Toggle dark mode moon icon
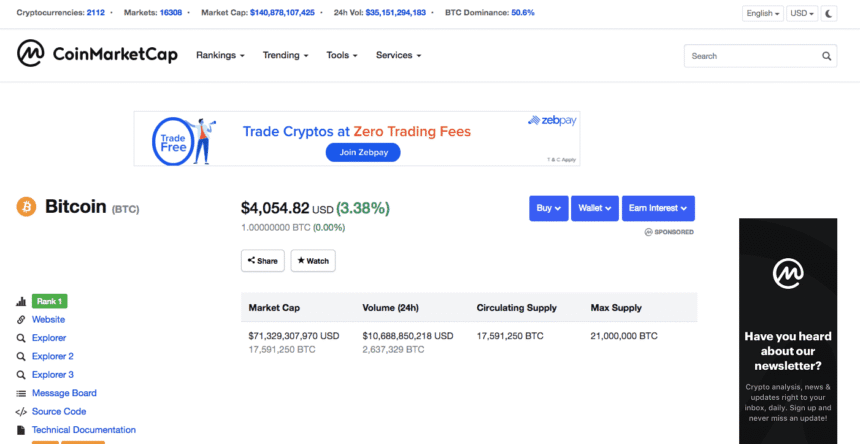This screenshot has width=860, height=444. tap(829, 14)
